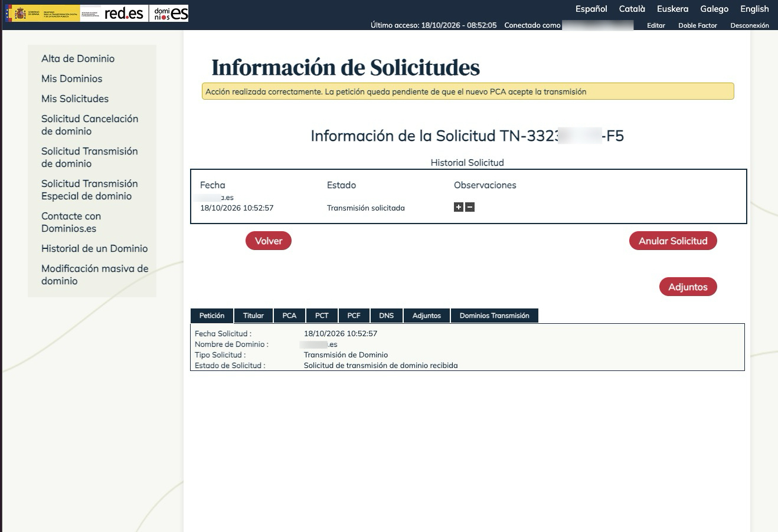
Task: Click 'Solicitud de transmisión de dominio recibida'
Action: click(381, 365)
